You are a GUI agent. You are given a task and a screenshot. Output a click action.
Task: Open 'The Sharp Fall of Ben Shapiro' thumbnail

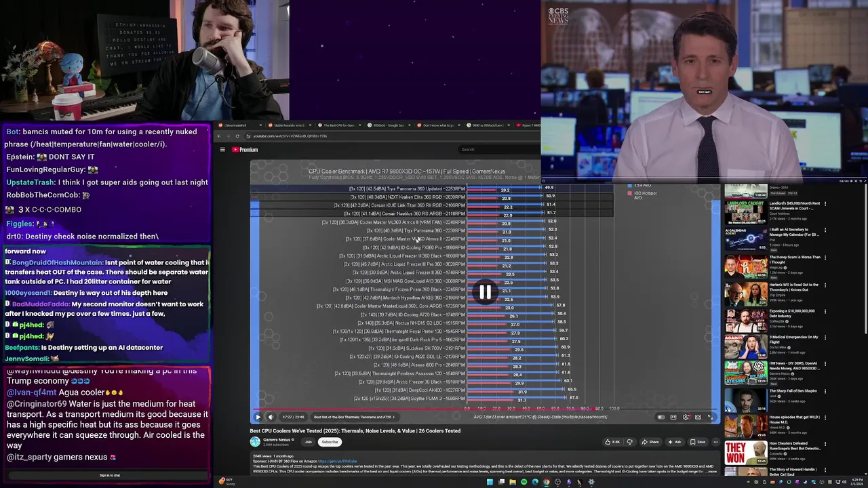[x=745, y=400]
